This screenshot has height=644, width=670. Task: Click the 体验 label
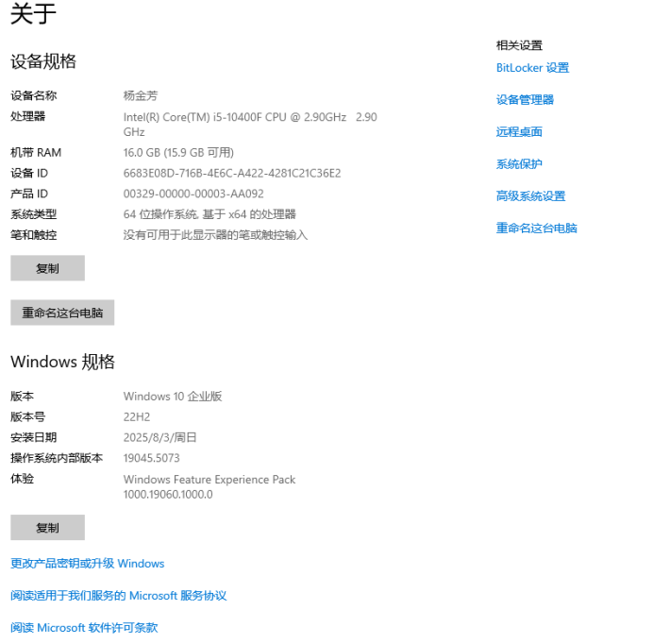(x=23, y=479)
